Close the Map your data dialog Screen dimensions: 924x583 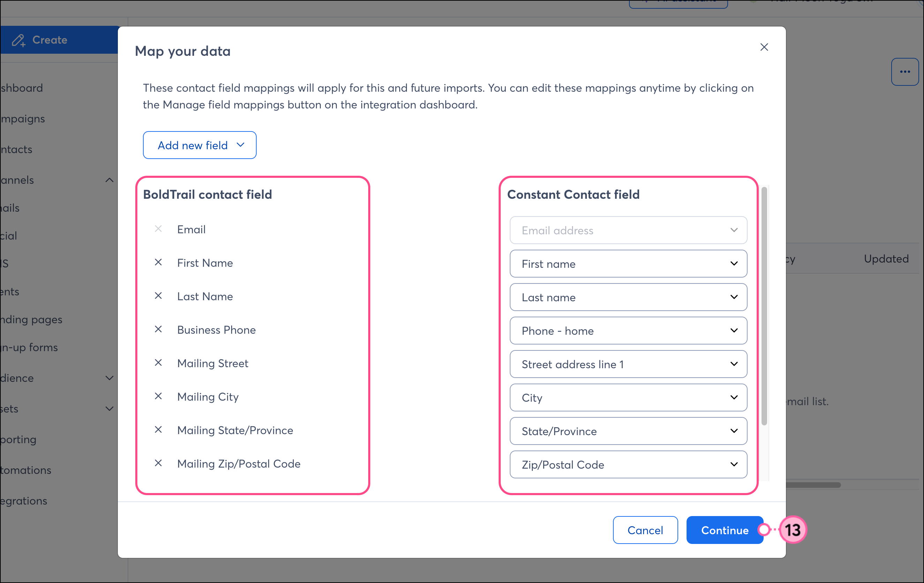pyautogui.click(x=764, y=47)
